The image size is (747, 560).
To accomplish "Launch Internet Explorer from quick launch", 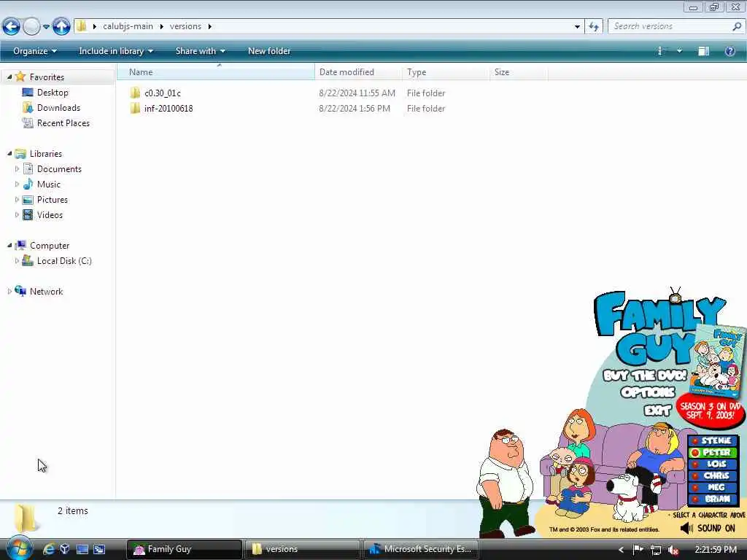I will coord(49,549).
